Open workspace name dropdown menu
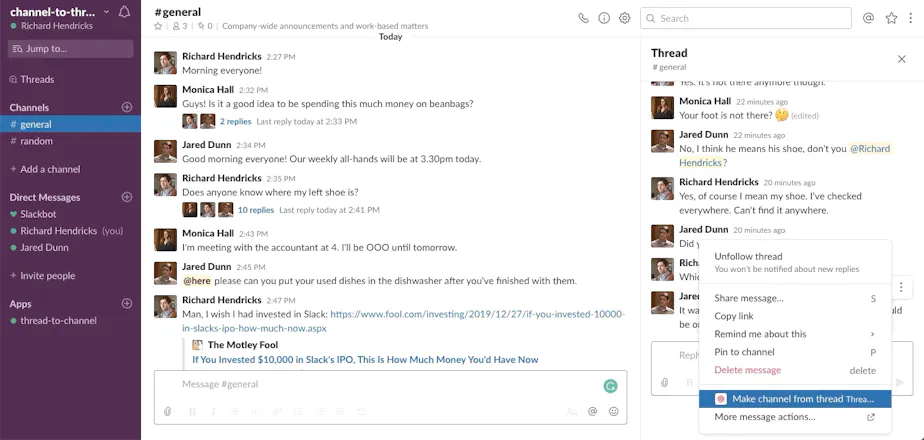The width and height of the screenshot is (924, 440). (60, 12)
